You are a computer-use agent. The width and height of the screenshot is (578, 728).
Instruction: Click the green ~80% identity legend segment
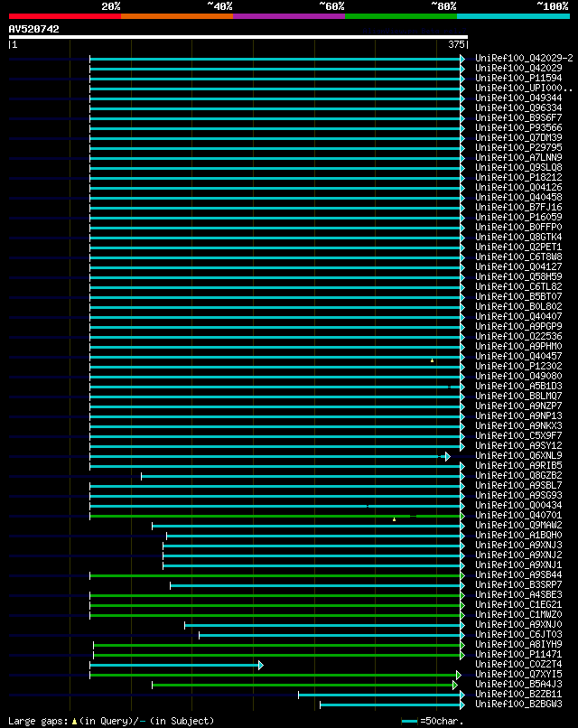point(401,16)
